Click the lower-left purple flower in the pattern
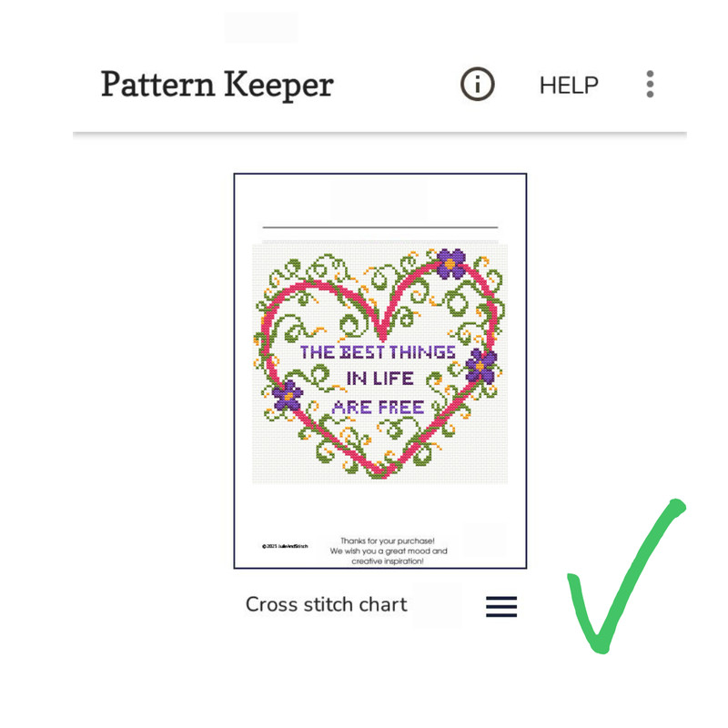Viewport: 728px width, 728px height. 288,396
